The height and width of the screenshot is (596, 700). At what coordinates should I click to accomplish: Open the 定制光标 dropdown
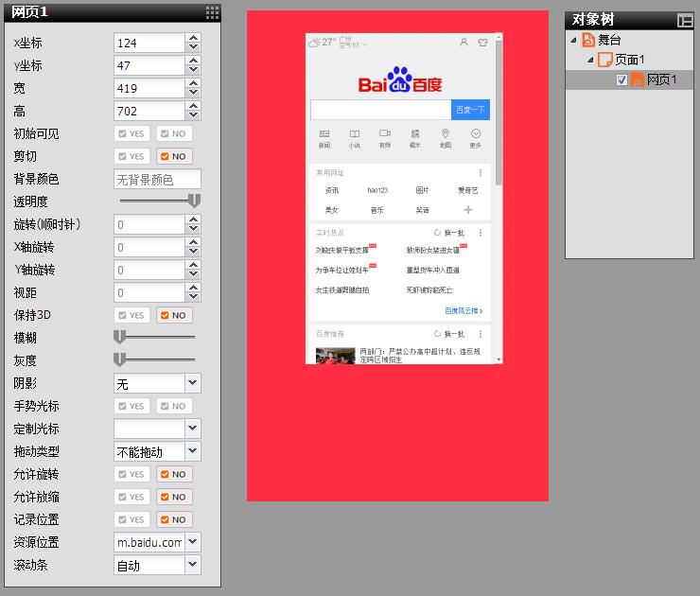192,429
